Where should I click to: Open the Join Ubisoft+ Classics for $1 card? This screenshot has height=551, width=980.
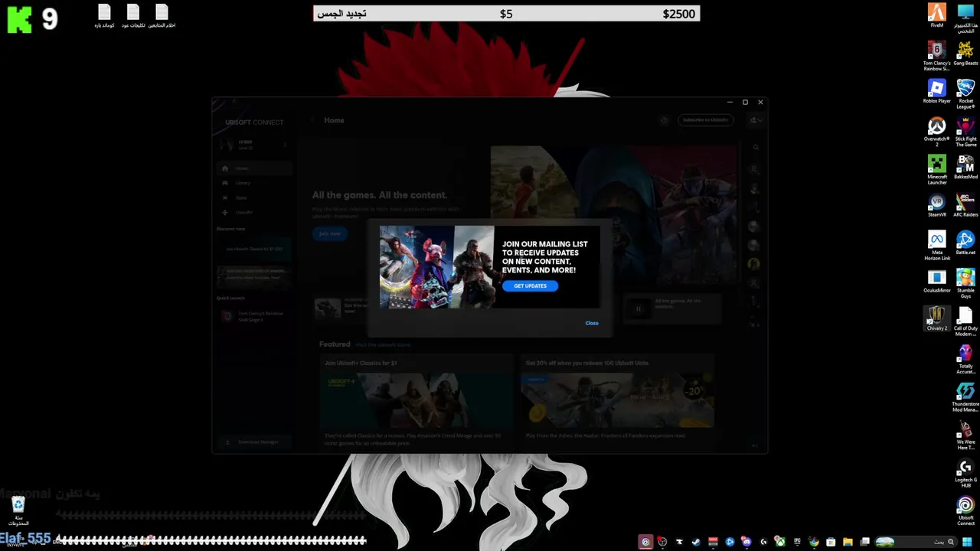click(416, 401)
